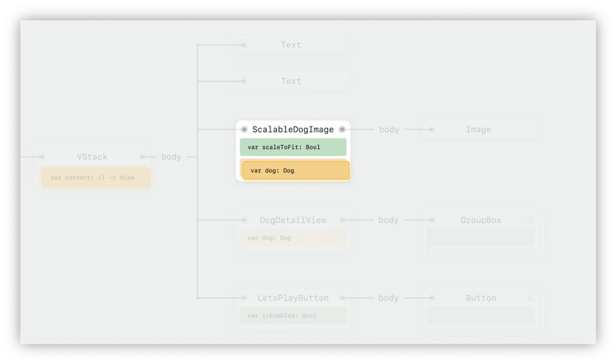The image size is (616, 364).
Task: Click GroupBox node left connector dot
Action: tap(432, 220)
